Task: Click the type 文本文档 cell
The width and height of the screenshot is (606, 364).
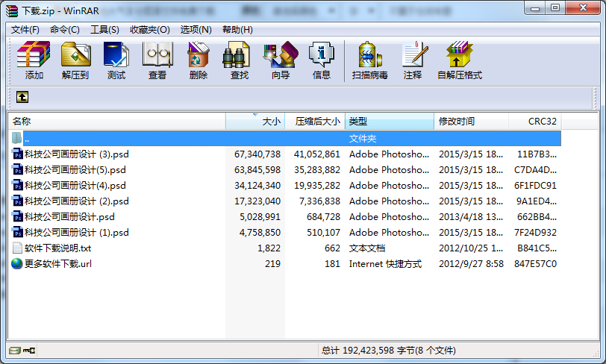Action: pyautogui.click(x=367, y=248)
